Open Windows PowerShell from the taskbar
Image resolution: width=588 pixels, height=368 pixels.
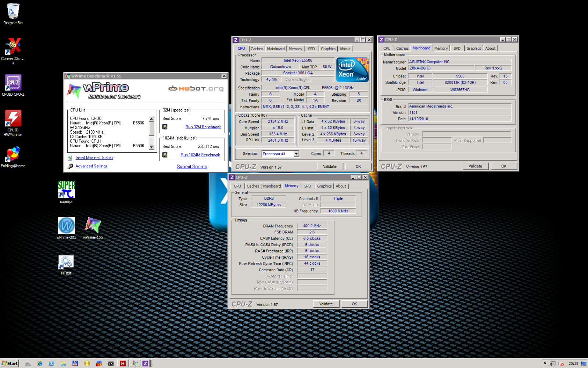pyautogui.click(x=51, y=363)
